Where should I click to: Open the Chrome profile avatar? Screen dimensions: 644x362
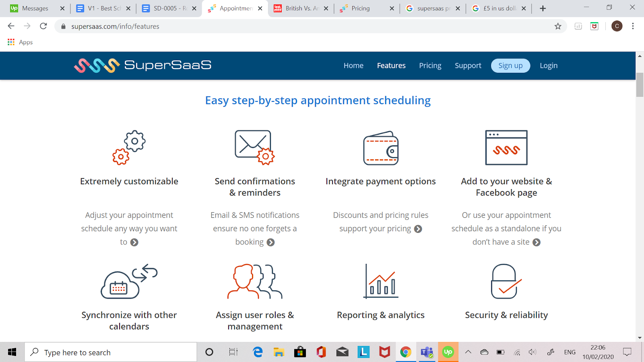tap(617, 26)
